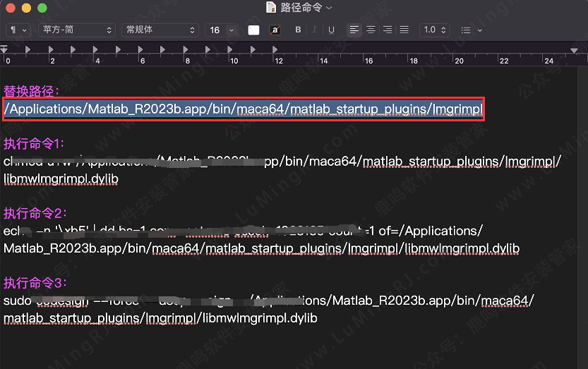The width and height of the screenshot is (588, 369).
Task: Open the text background color picker
Action: (275, 30)
